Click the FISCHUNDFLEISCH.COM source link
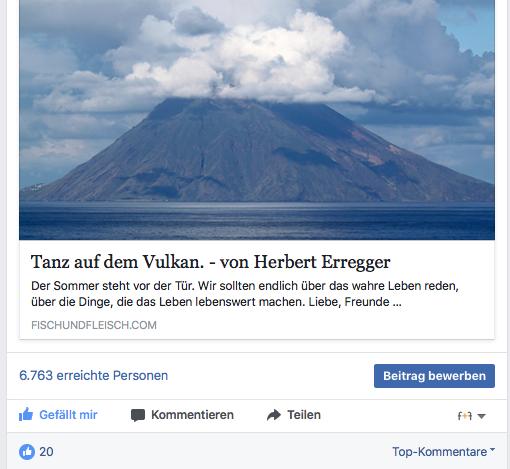The image size is (510, 469). (94, 325)
